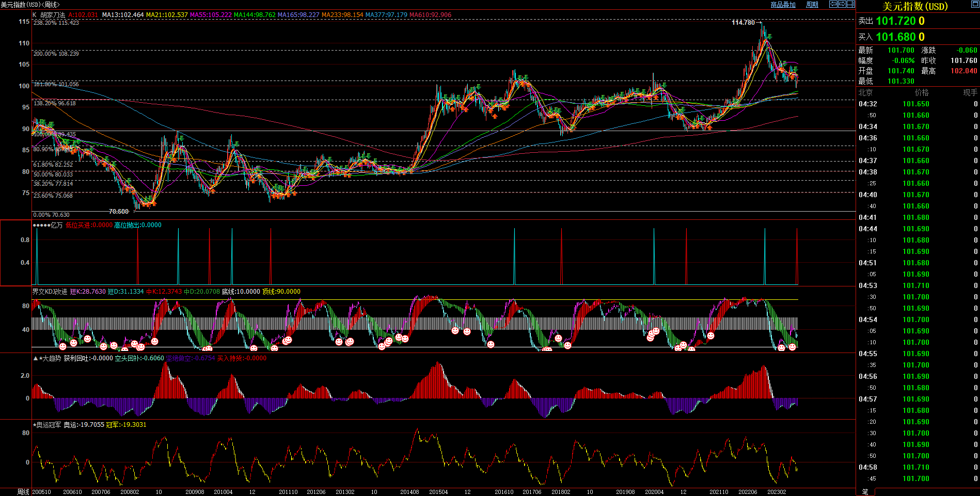The height and width of the screenshot is (496, 980).
Task: Select the 笔 tick tab at bottom right
Action: click(865, 492)
